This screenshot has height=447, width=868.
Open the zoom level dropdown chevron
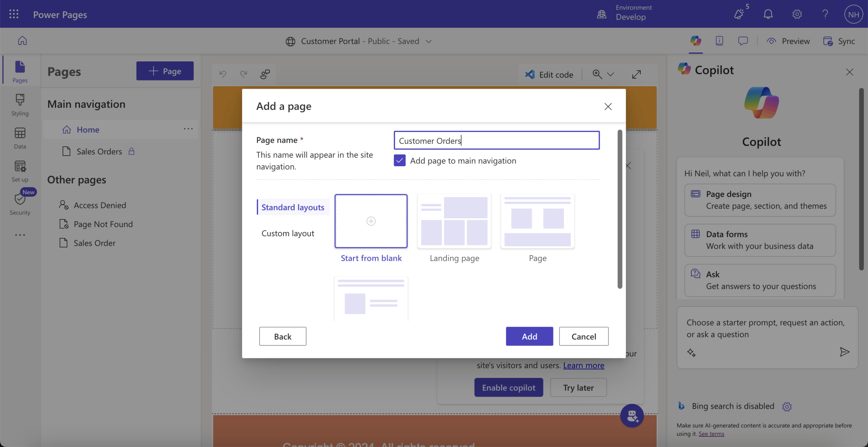pyautogui.click(x=610, y=74)
